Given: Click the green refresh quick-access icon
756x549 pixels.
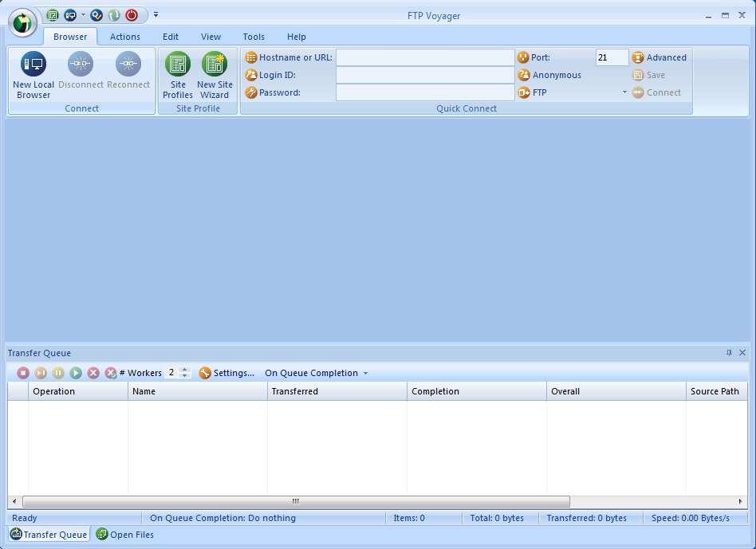Looking at the screenshot, I should [x=114, y=15].
